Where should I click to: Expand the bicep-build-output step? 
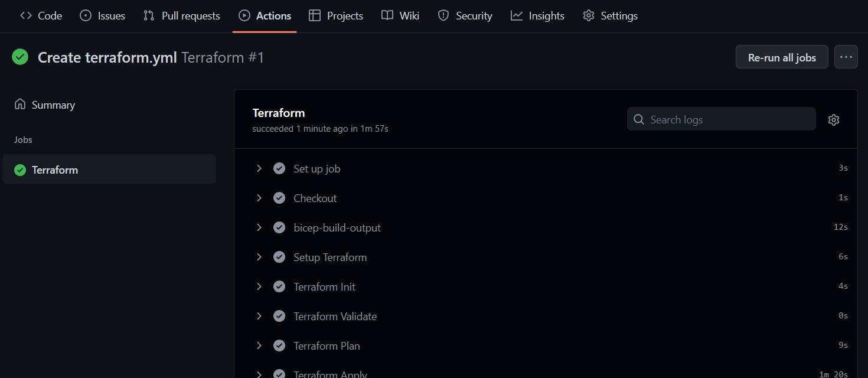click(259, 227)
